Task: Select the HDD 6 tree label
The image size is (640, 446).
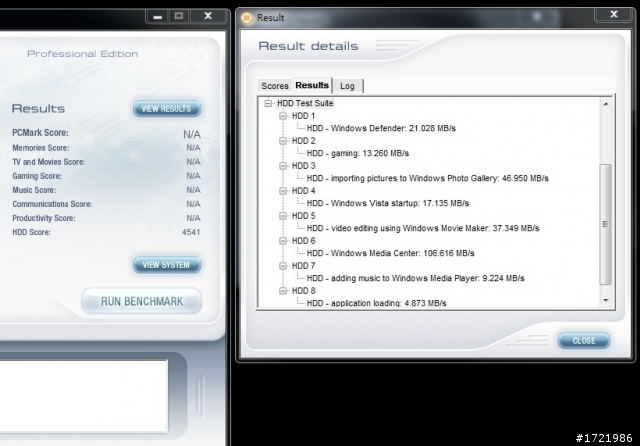Action: click(x=303, y=241)
